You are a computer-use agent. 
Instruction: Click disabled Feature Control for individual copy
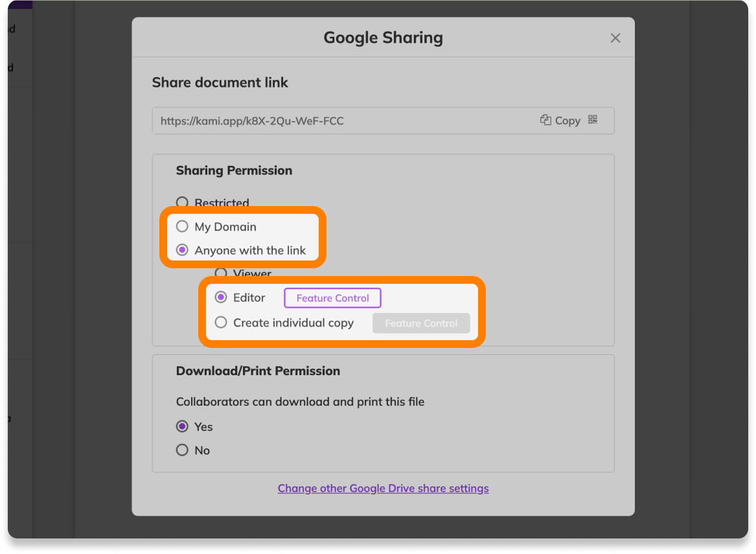(421, 323)
